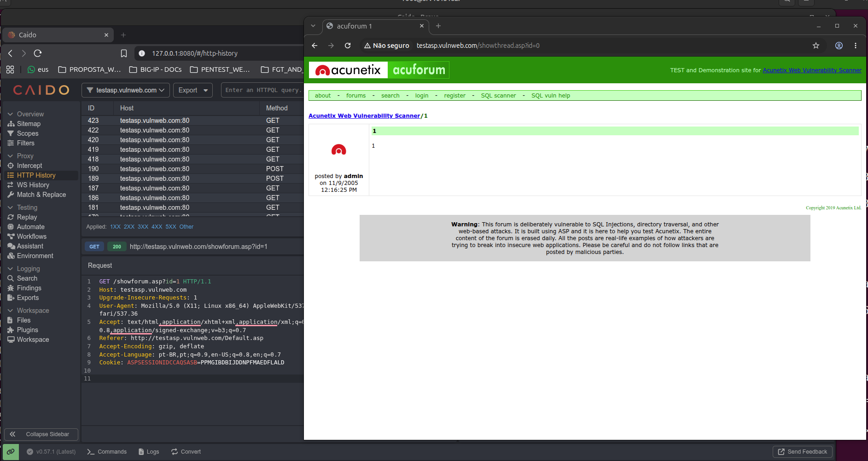The image size is (868, 461).
Task: Toggle the 4XX status filter
Action: click(x=157, y=227)
